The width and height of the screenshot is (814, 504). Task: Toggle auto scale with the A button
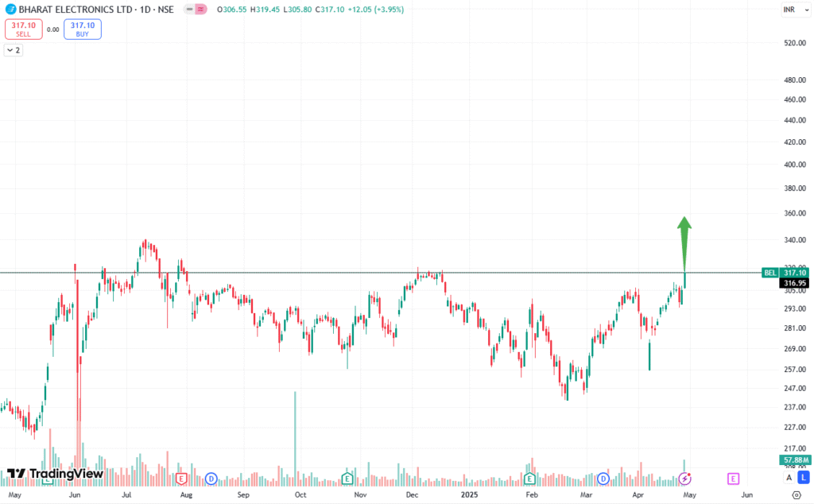789,478
